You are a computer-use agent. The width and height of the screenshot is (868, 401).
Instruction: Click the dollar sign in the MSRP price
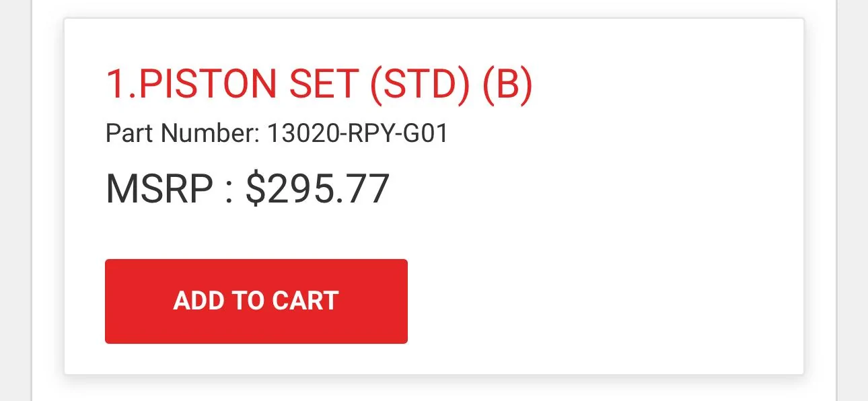(x=255, y=189)
